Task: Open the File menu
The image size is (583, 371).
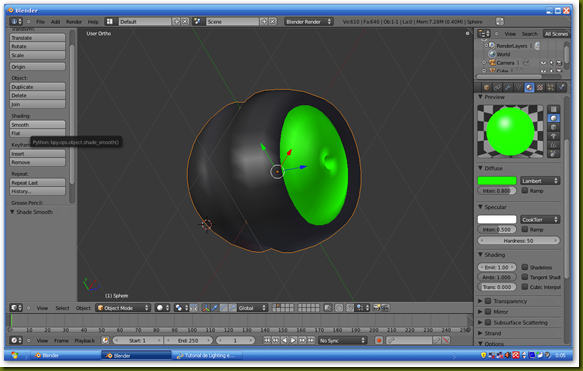Action: pos(40,22)
